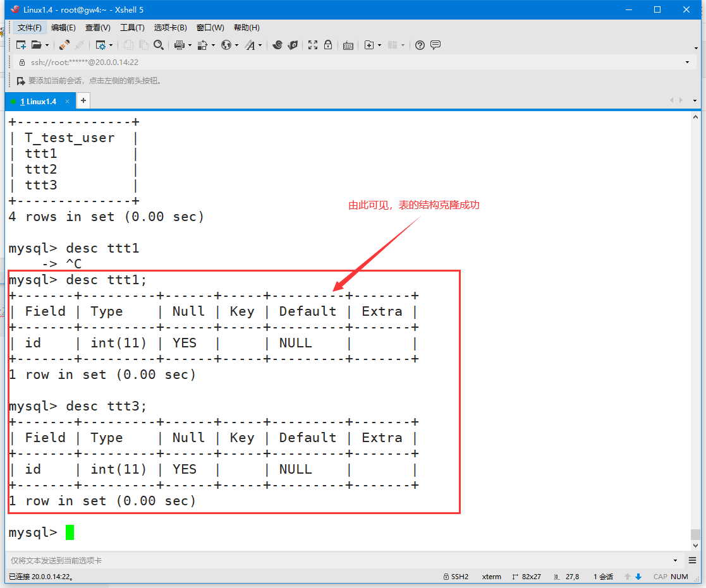Click the 1 会话 status entry
Image resolution: width=706 pixels, height=588 pixels.
604,577
